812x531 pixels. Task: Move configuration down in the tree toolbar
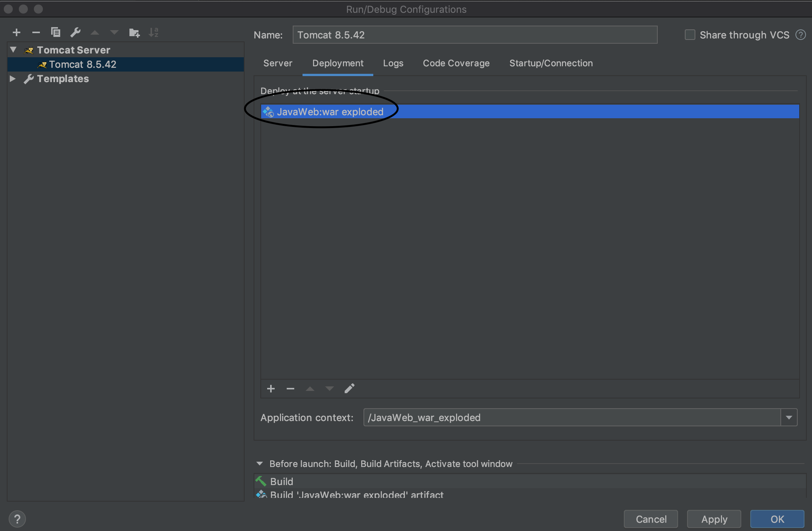pyautogui.click(x=114, y=33)
